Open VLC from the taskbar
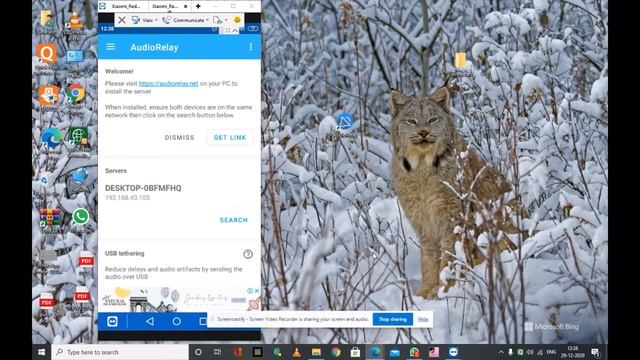The width and height of the screenshot is (640, 360). 297,352
